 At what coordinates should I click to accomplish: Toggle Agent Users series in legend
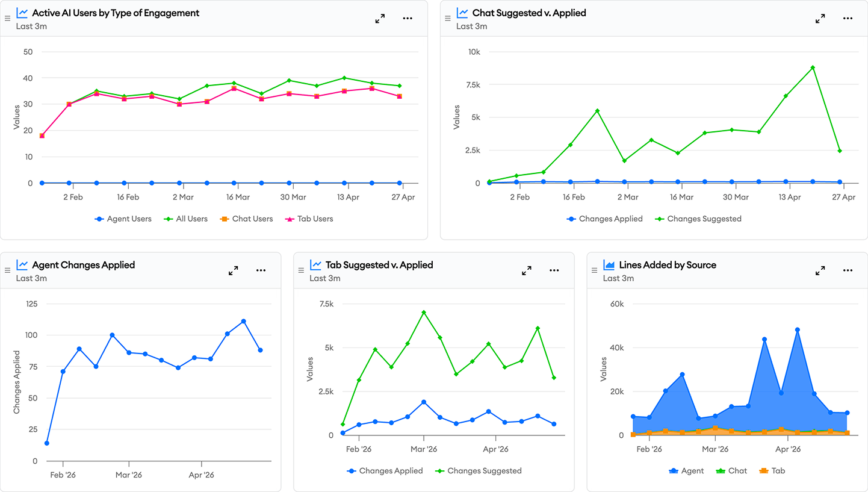(123, 219)
